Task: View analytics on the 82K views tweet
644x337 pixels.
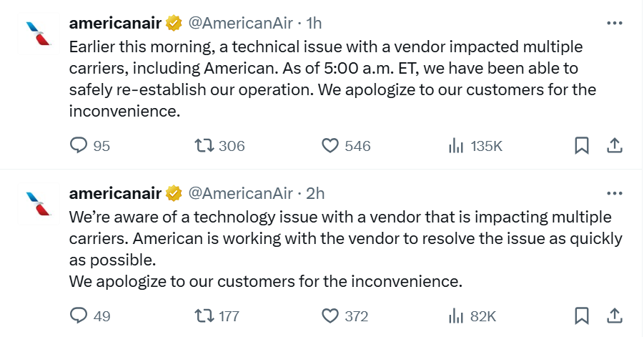Action: point(455,316)
